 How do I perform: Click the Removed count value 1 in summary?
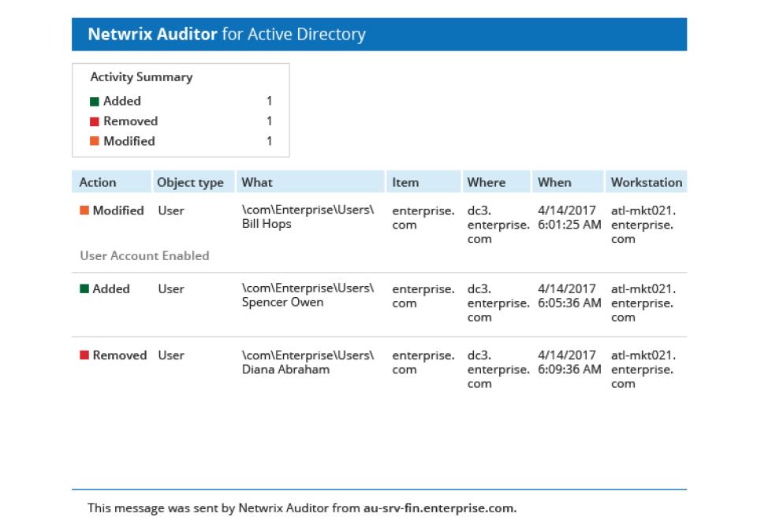pos(270,121)
